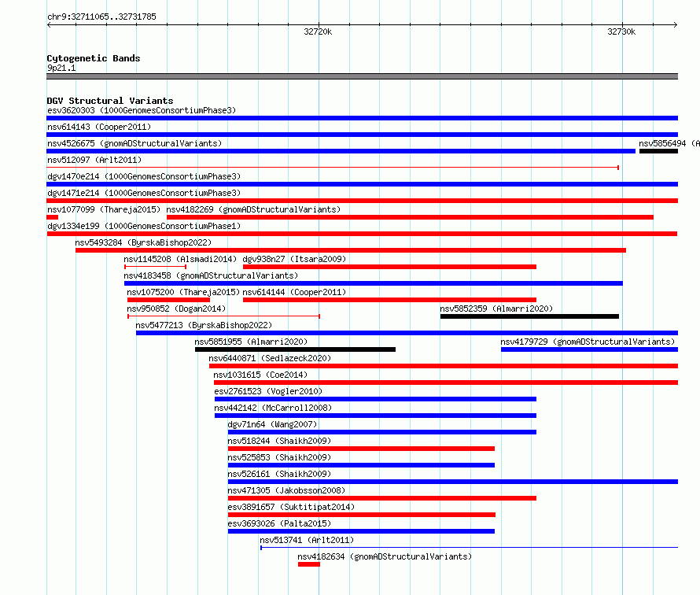Open dgv938n27 (Itsara2009) label
Image resolution: width=700 pixels, height=595 pixels.
294,259
